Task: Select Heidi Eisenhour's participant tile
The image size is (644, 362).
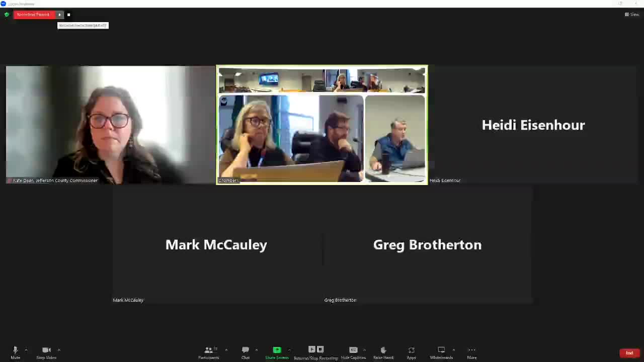Action: coord(533,125)
